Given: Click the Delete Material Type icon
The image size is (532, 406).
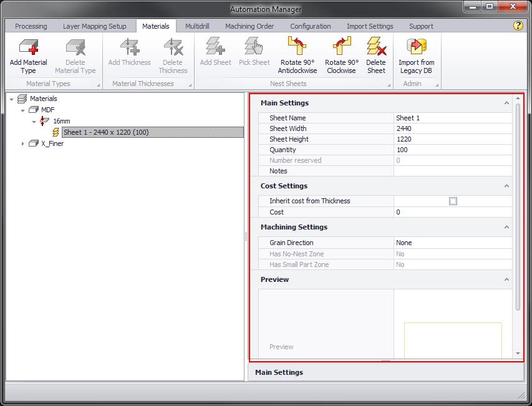Looking at the screenshot, I should [x=75, y=47].
